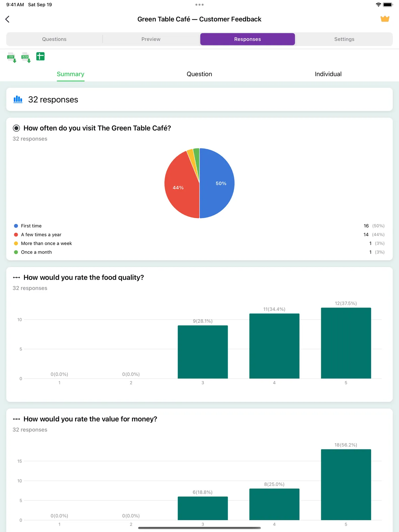Open premium via the crown icon

click(385, 19)
